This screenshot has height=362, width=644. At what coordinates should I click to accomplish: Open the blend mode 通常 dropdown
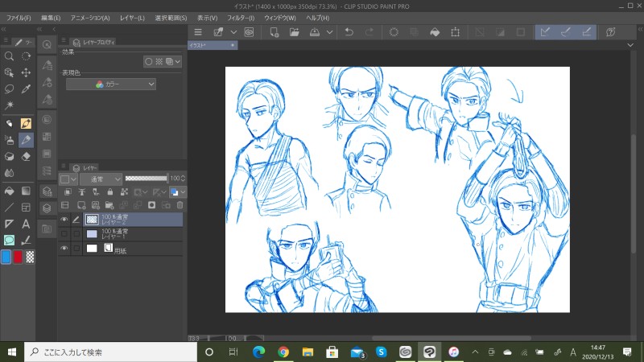tap(101, 179)
